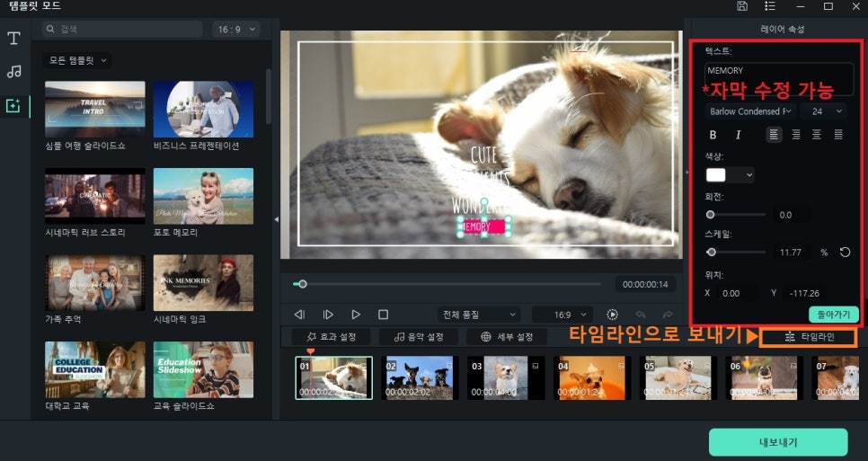Select the 가족 추억 template
This screenshot has width=868, height=461.
coord(94,283)
